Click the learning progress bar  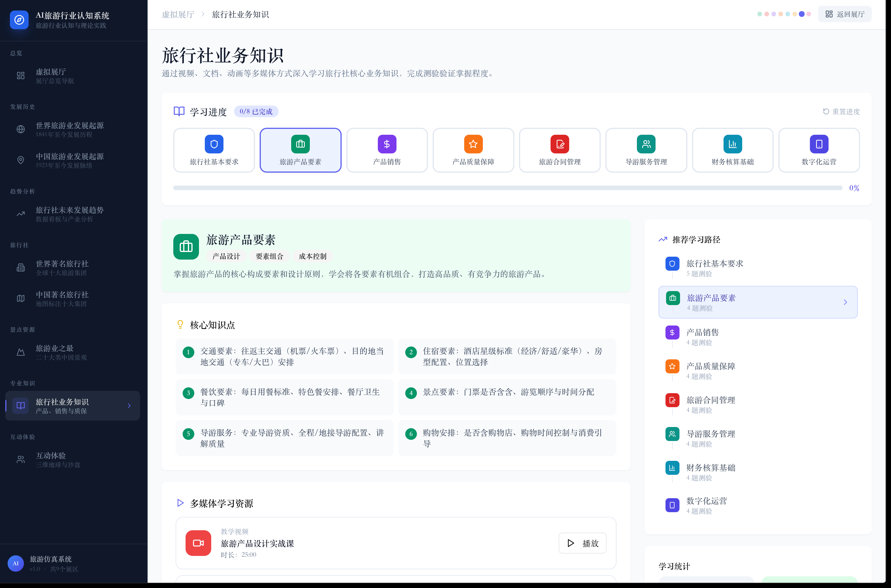507,188
